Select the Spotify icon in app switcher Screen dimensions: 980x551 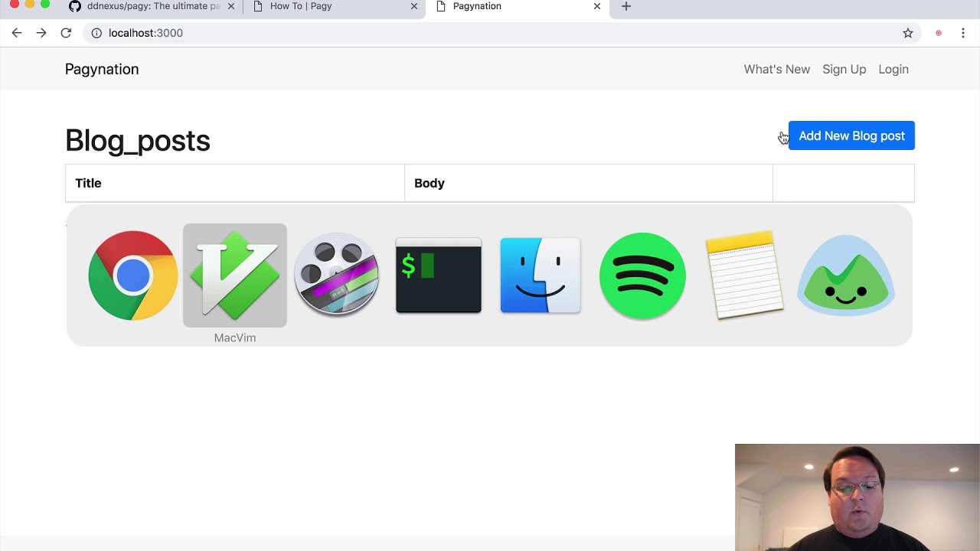click(x=642, y=275)
